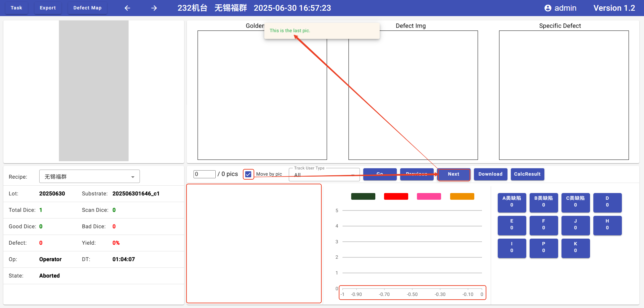Click the Defect Img preview box
The height and width of the screenshot is (308, 644).
click(x=413, y=95)
